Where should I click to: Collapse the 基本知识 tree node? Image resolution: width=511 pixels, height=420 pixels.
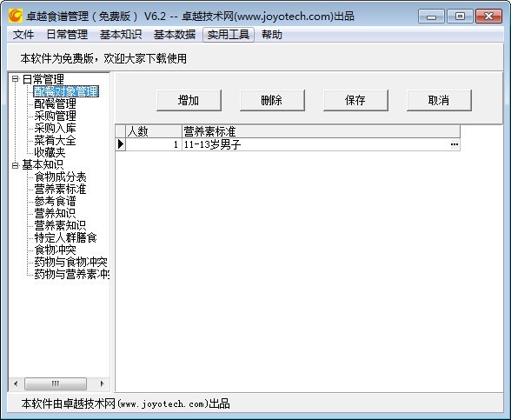(x=15, y=165)
